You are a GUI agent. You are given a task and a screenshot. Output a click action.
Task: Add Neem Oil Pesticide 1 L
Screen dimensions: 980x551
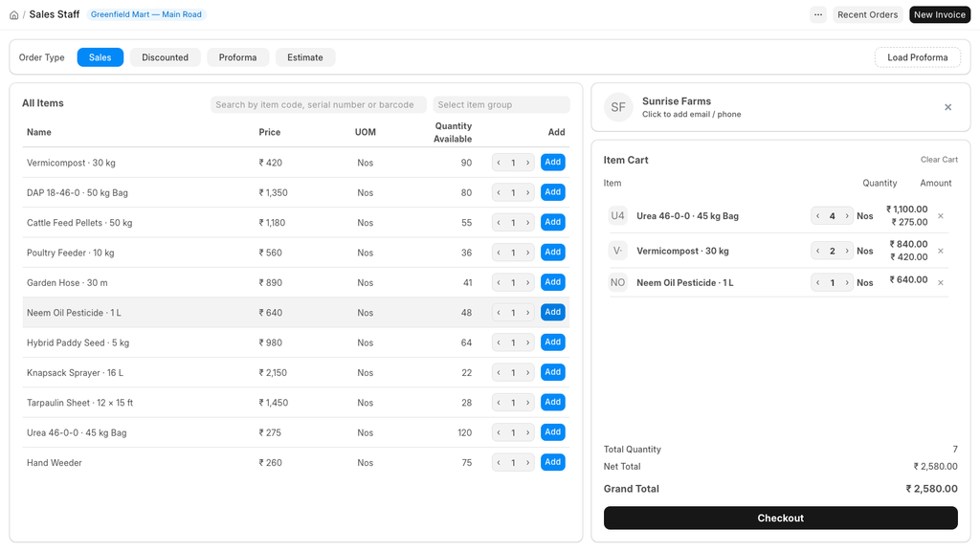click(x=552, y=313)
